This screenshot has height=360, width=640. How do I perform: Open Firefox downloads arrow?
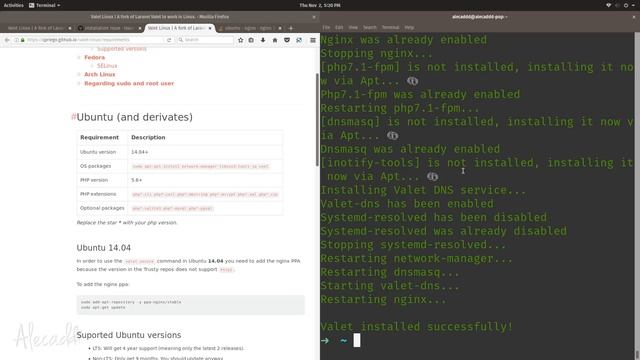pyautogui.click(x=263, y=40)
